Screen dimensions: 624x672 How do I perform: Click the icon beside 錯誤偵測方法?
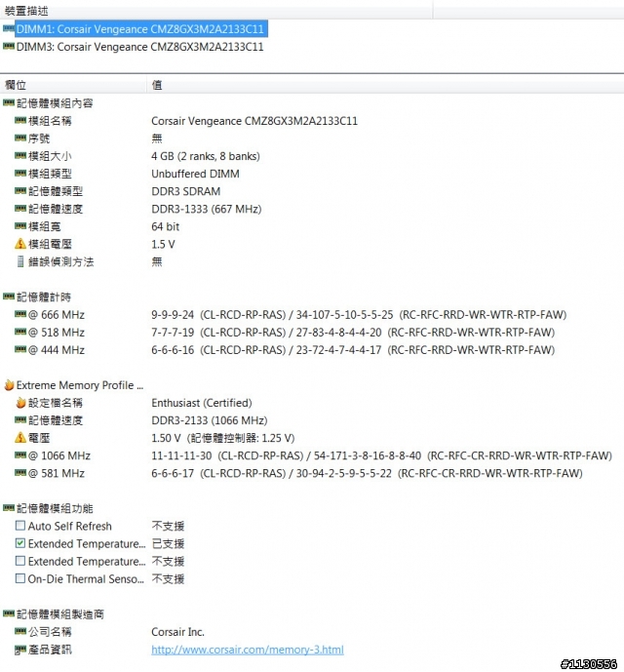coord(20,261)
